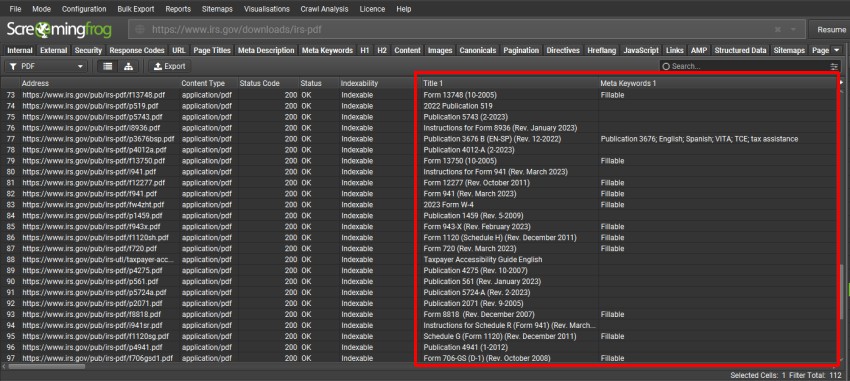Click the Screaming Frog logo
Viewport: 850px width, 381px height.
click(x=59, y=29)
